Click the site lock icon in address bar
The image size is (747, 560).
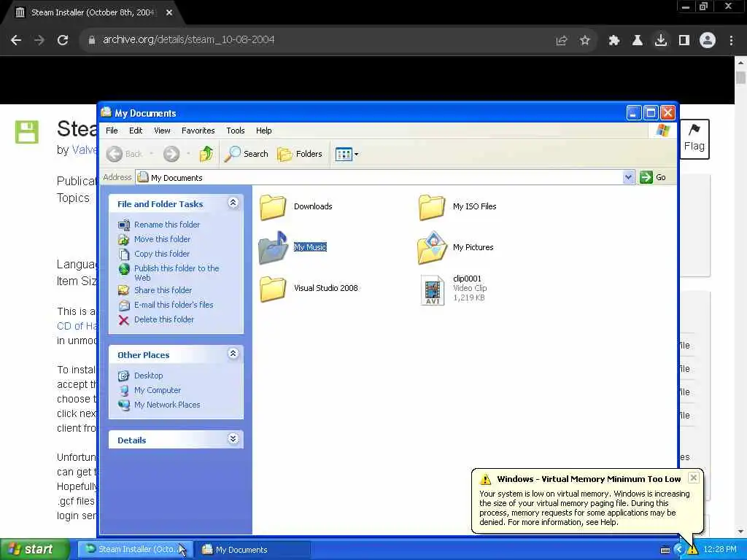click(x=92, y=40)
